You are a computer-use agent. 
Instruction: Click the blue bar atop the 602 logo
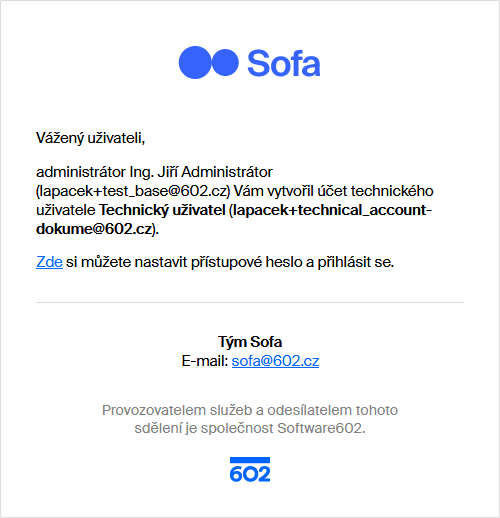[250, 460]
